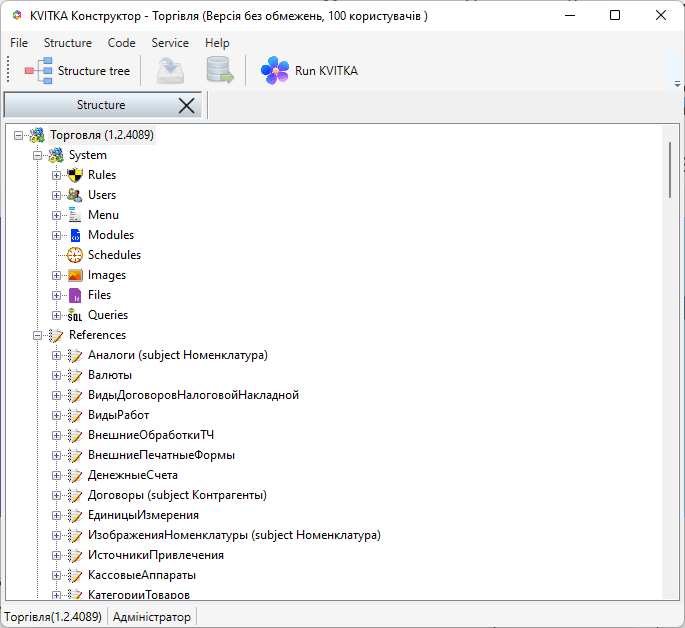Click the Queries SQL icon

[x=75, y=315]
